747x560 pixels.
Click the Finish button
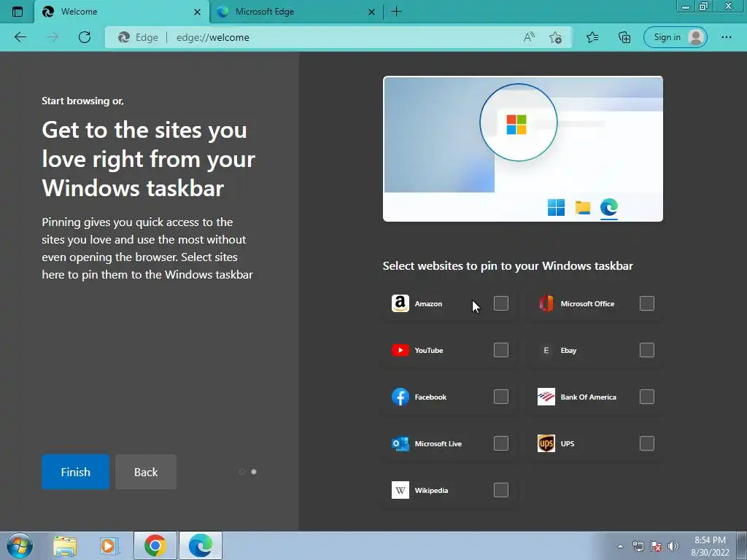point(75,472)
